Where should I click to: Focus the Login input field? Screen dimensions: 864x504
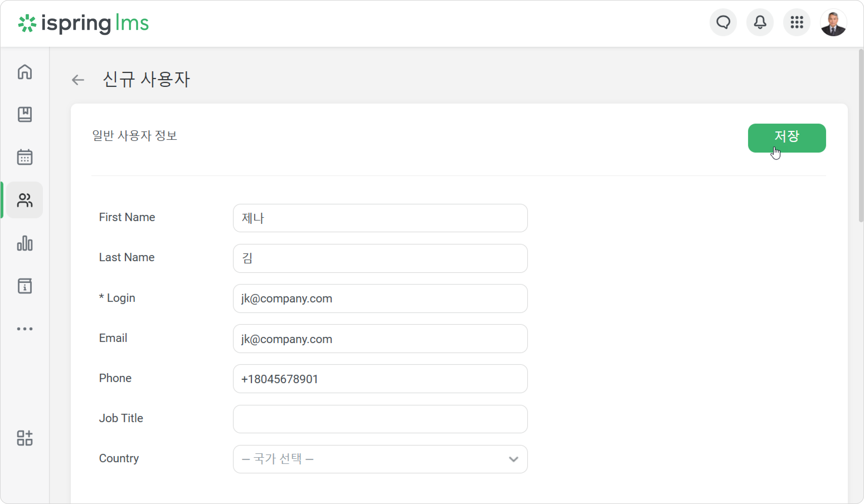[x=380, y=298]
